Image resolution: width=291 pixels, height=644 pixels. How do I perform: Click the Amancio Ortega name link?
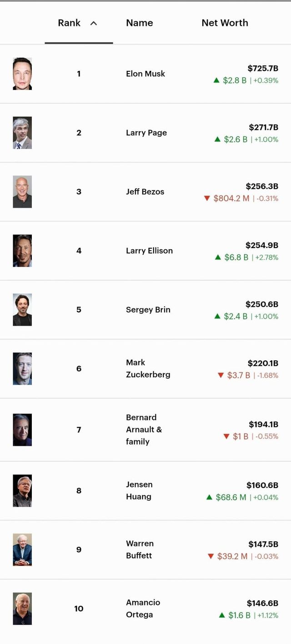point(143,609)
